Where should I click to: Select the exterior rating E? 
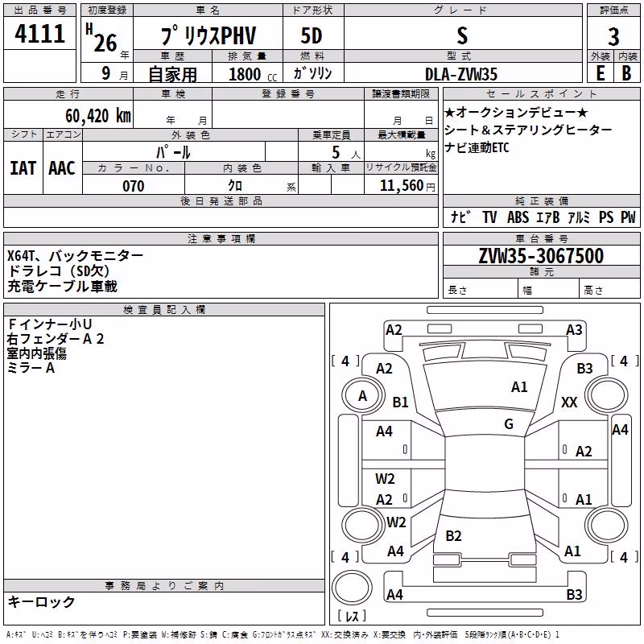coord(600,73)
